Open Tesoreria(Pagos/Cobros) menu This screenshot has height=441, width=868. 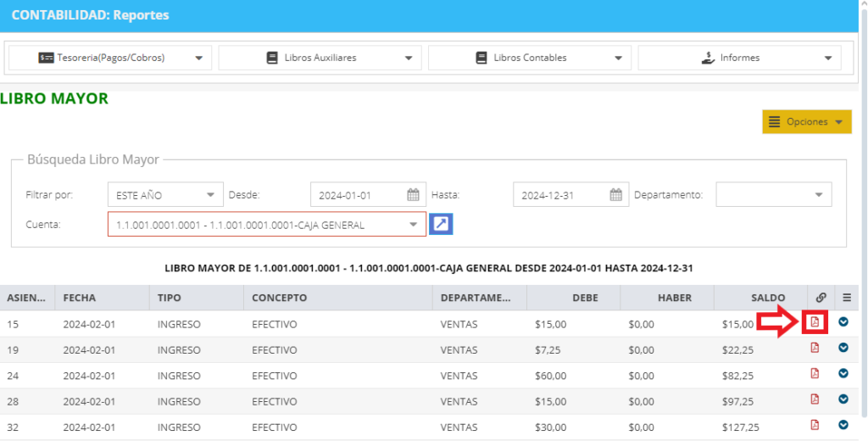[x=110, y=58]
